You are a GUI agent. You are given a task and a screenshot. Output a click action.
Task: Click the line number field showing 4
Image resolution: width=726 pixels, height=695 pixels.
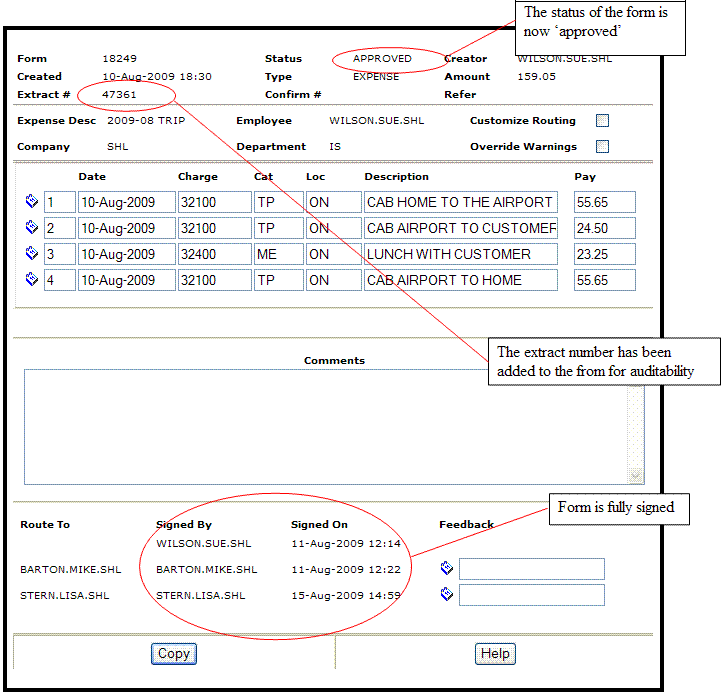[60, 280]
